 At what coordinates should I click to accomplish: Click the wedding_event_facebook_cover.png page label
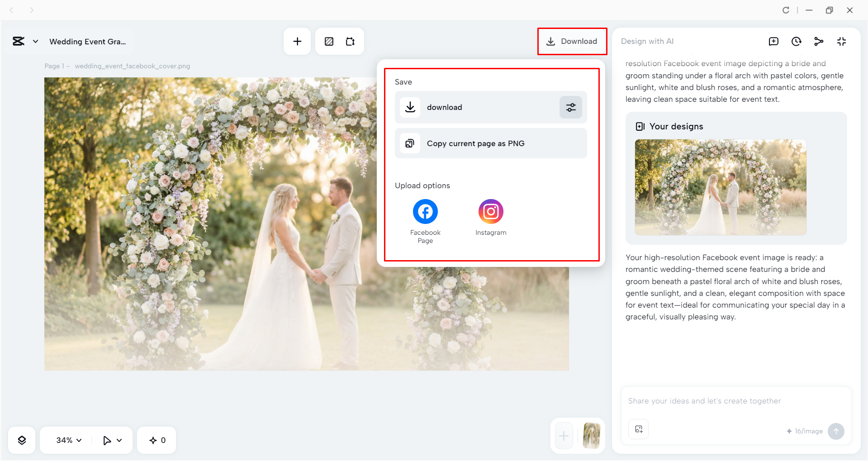pos(133,66)
